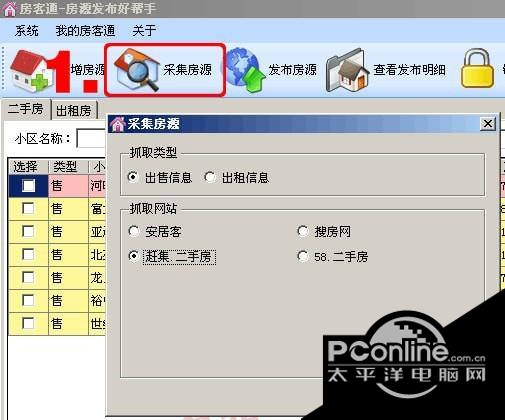Click the 小区名称 input field
Image resolution: width=505 pixels, height=420 pixels.
91,138
